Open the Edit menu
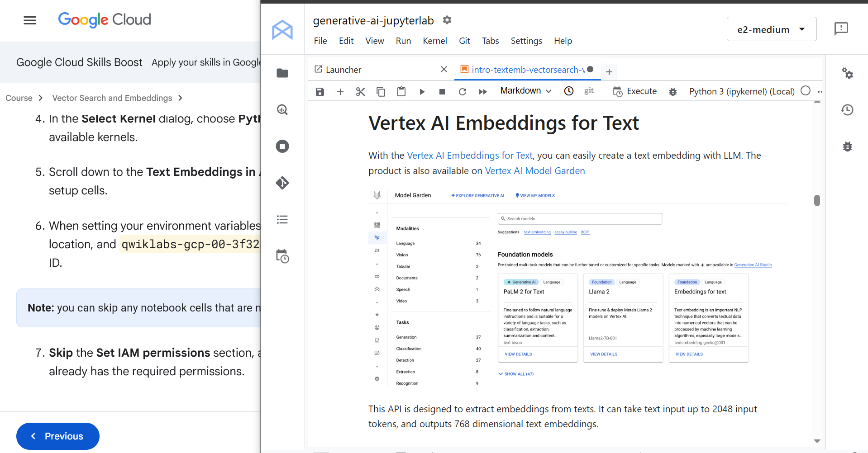868x453 pixels. coord(346,41)
